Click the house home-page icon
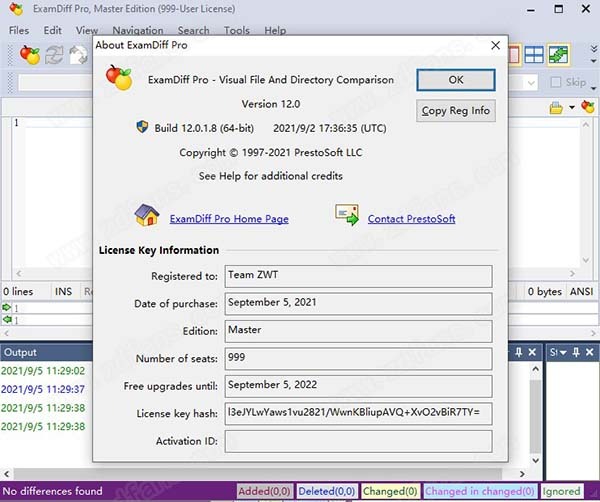The height and width of the screenshot is (502, 600). pos(147,215)
